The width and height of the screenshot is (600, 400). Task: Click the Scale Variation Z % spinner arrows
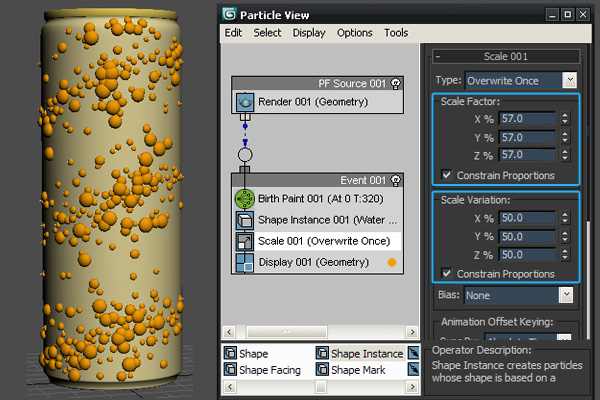tap(565, 254)
